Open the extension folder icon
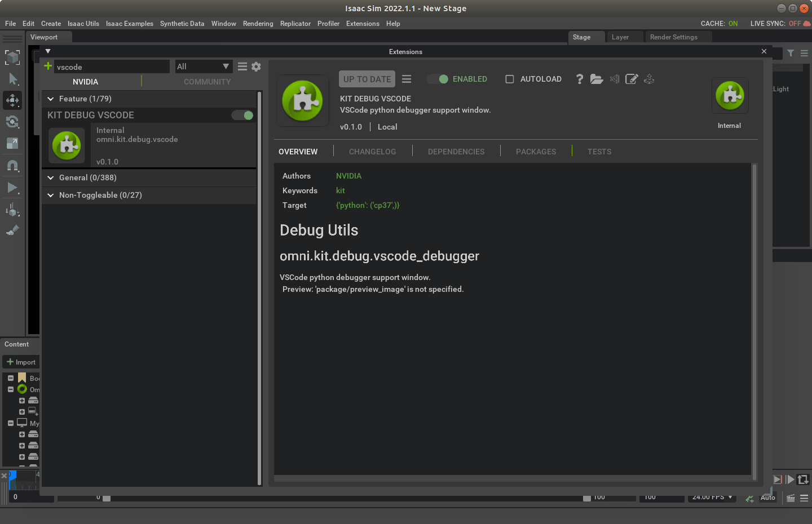Image resolution: width=812 pixels, height=524 pixels. (x=597, y=79)
